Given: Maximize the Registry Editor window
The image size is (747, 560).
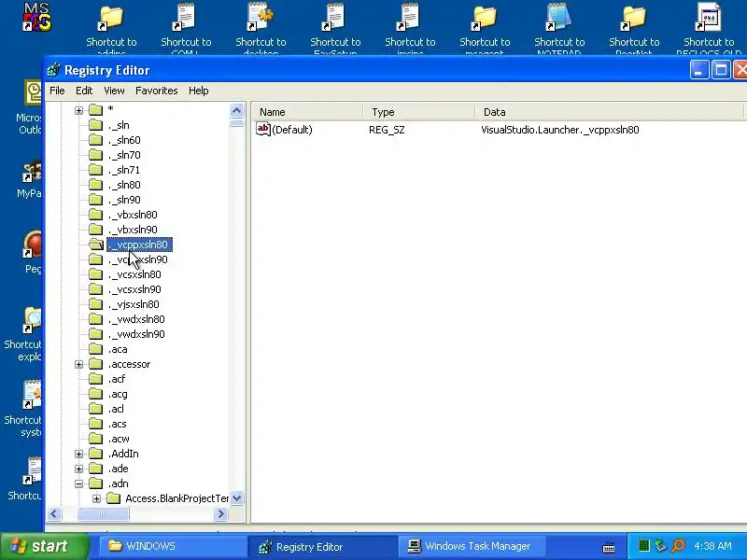Looking at the screenshot, I should pyautogui.click(x=721, y=70).
